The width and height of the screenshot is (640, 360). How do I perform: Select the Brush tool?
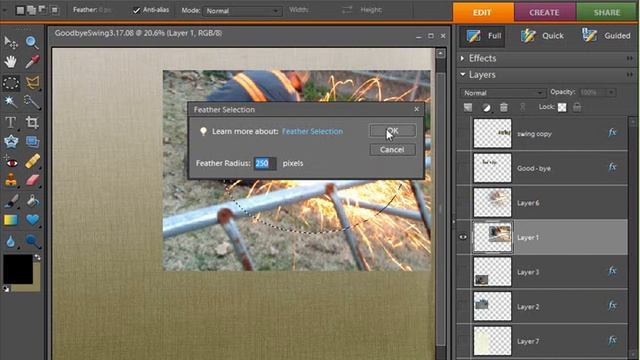[11, 201]
